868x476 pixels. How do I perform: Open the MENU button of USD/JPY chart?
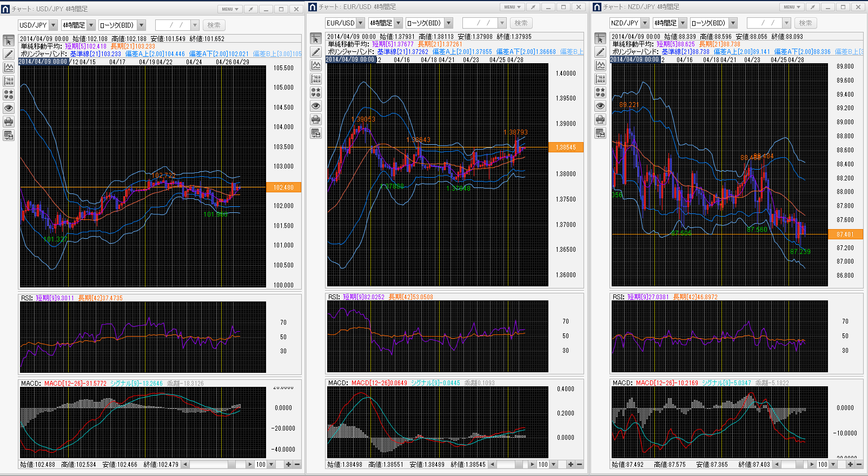click(230, 9)
